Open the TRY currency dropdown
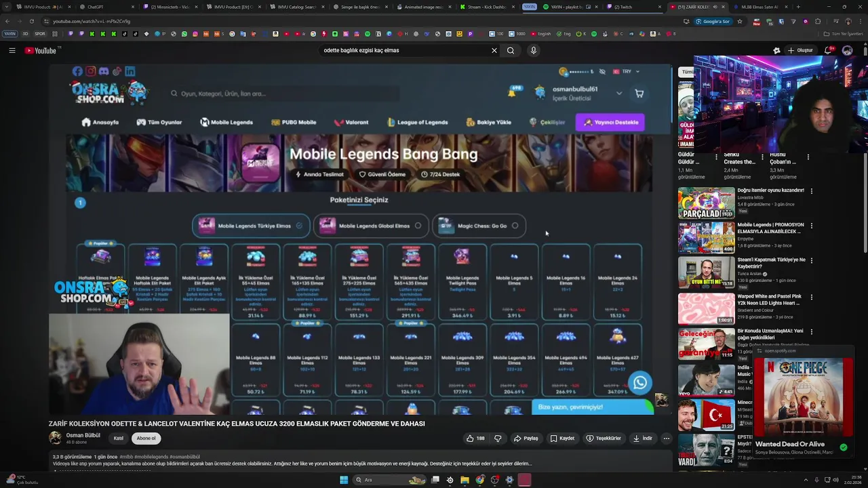This screenshot has width=868, height=488. click(x=627, y=71)
